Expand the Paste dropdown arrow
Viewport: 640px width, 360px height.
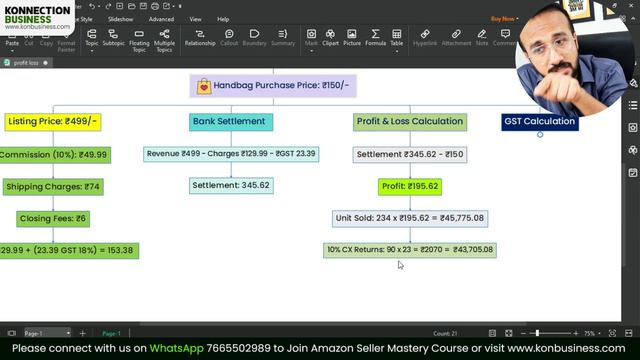[x=12, y=51]
